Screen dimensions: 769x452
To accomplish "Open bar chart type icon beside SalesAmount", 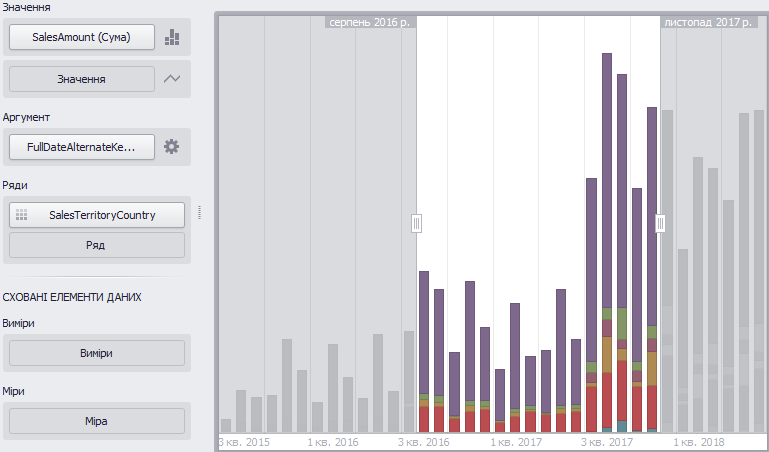I will 172,37.
